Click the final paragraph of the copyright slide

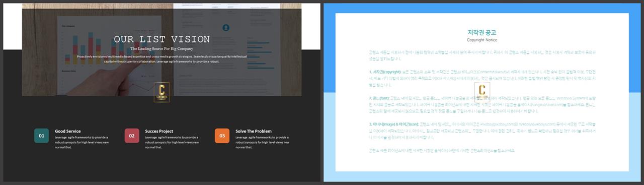442,150
